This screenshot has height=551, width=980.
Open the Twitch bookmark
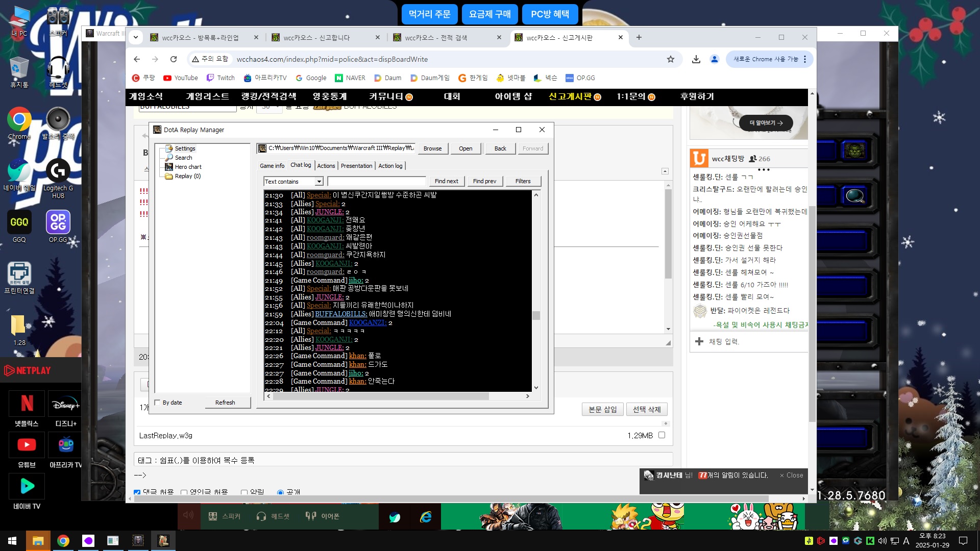coord(220,78)
